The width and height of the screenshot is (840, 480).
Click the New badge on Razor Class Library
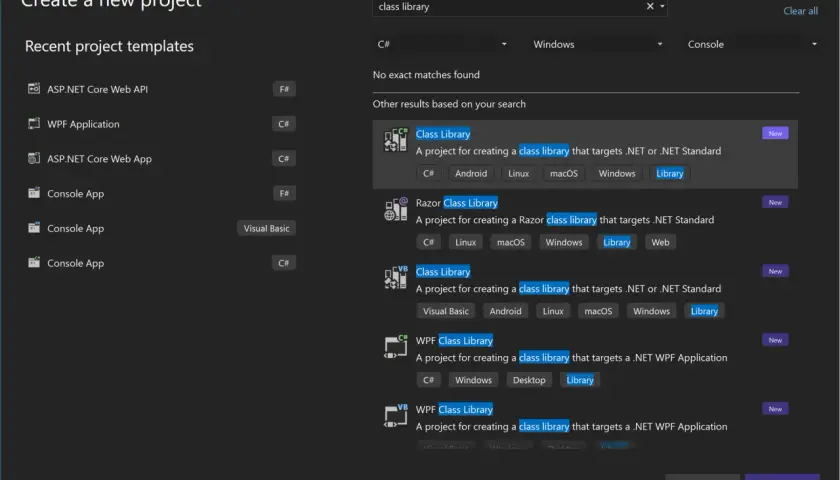(x=775, y=202)
